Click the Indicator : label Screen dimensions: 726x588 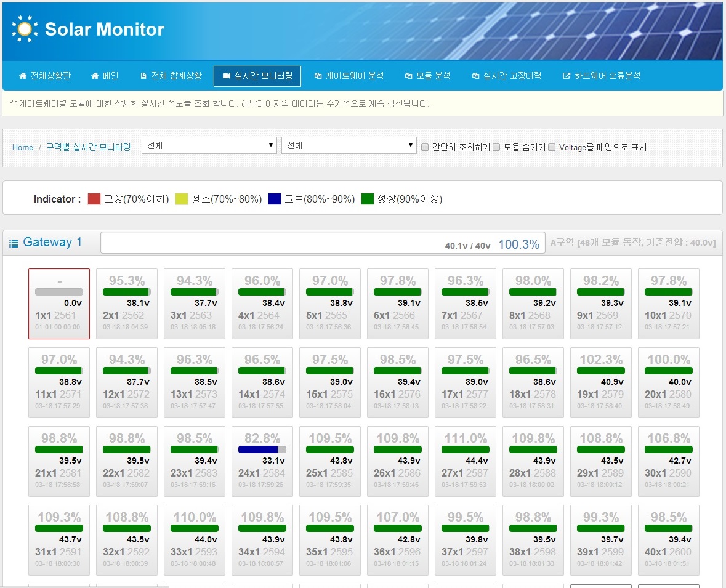coord(57,199)
